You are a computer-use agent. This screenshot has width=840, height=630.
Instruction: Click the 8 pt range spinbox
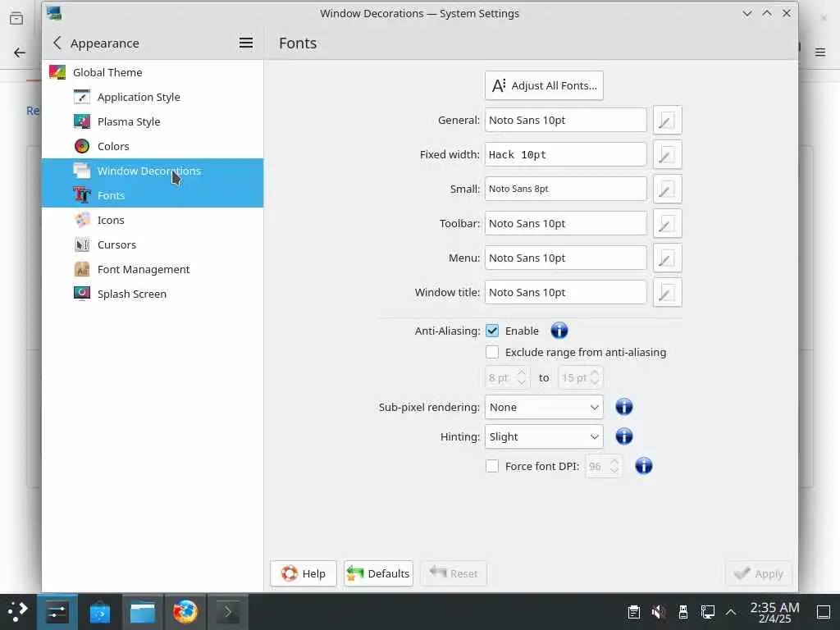pos(507,377)
